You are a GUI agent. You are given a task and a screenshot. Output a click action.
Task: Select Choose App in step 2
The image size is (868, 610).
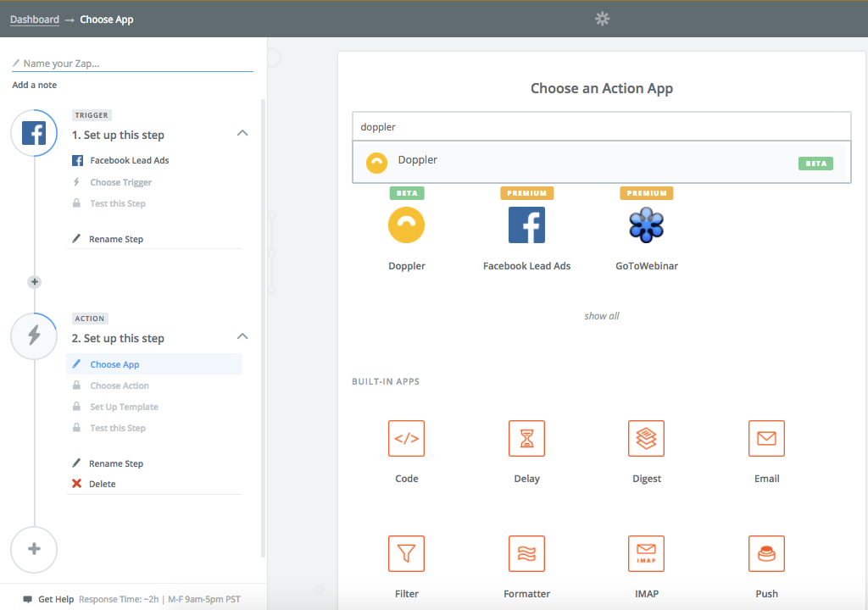(x=154, y=364)
